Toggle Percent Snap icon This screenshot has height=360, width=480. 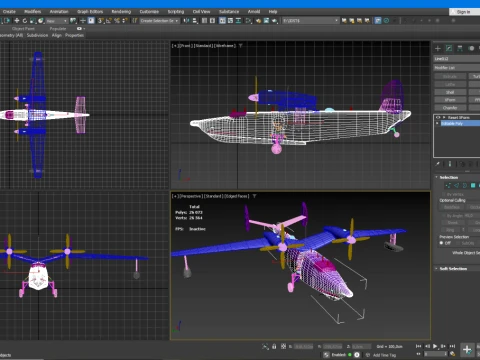click(117, 21)
